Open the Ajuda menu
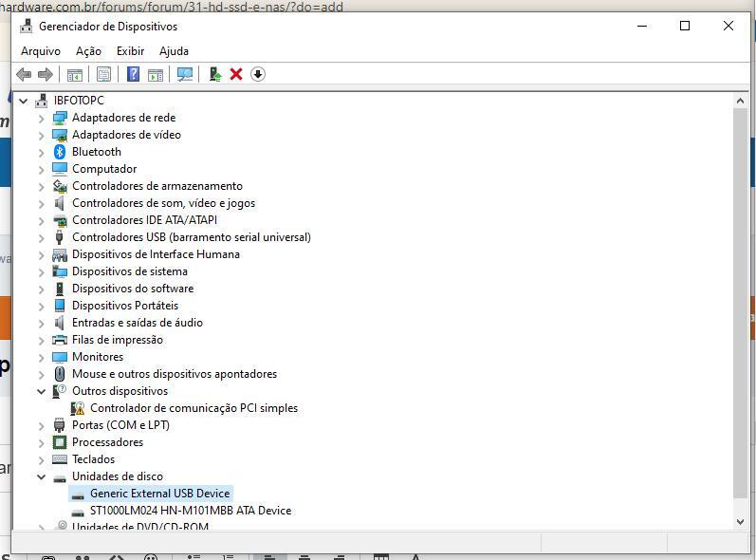 (174, 51)
